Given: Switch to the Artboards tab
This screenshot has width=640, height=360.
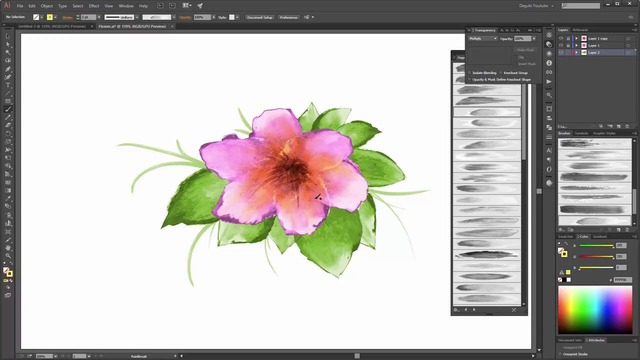Looking at the screenshot, I should 580,30.
